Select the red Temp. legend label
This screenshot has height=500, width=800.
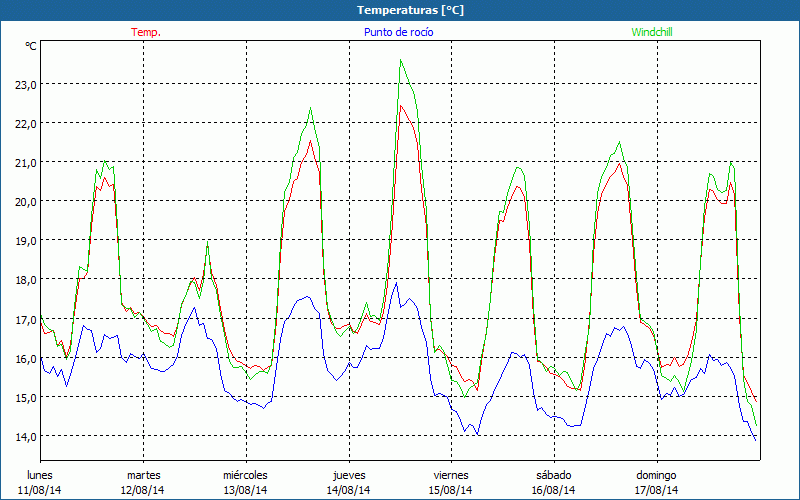coord(145,32)
